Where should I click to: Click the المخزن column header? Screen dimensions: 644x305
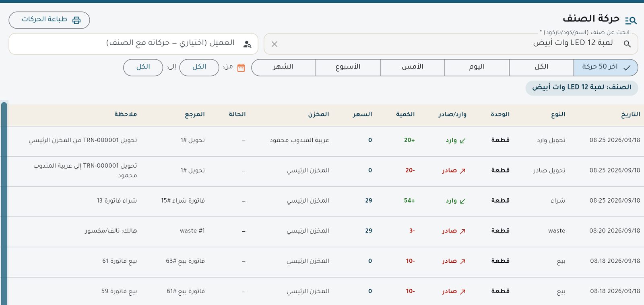tap(319, 115)
